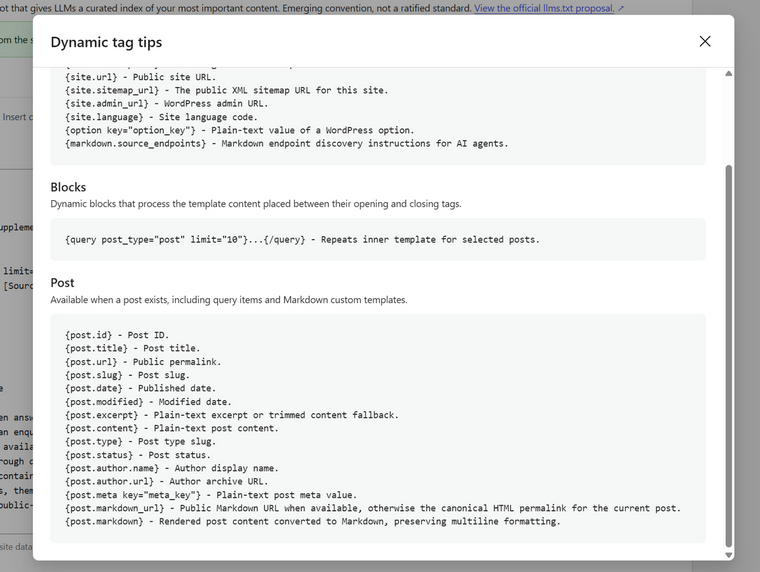Click the scrollbar down arrow in dialog
The width and height of the screenshot is (760, 572).
(728, 555)
